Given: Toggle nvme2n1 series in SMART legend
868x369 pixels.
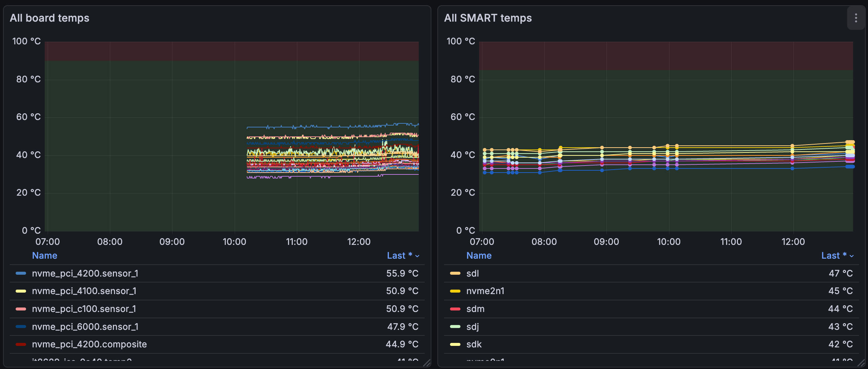Looking at the screenshot, I should pos(485,291).
